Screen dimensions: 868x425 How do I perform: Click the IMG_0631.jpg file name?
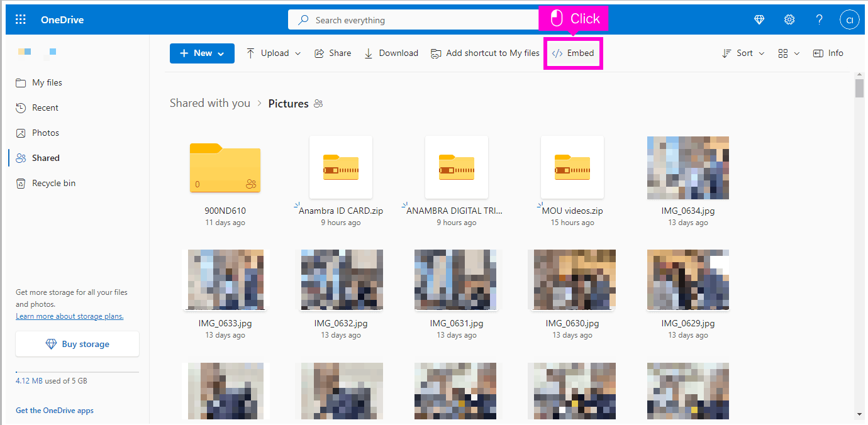click(457, 324)
